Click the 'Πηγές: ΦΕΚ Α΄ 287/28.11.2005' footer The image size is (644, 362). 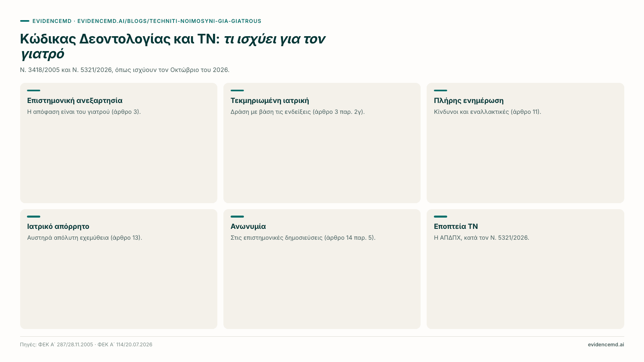click(x=86, y=345)
